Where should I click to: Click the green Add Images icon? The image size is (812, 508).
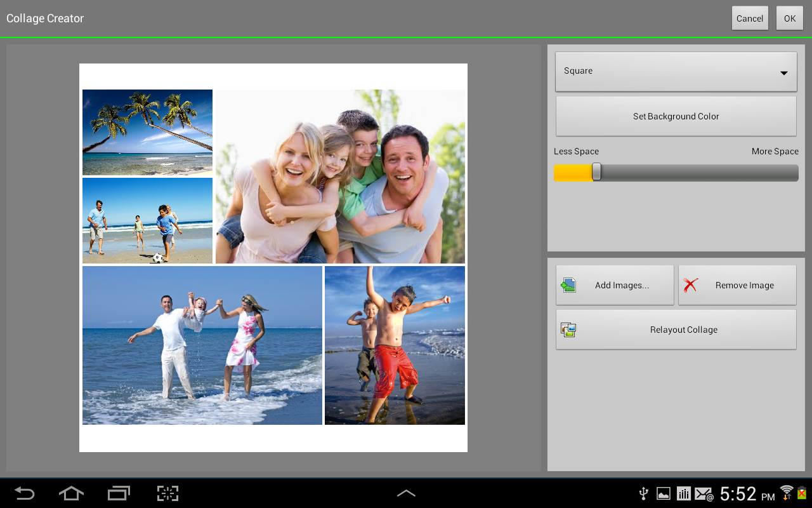(568, 285)
